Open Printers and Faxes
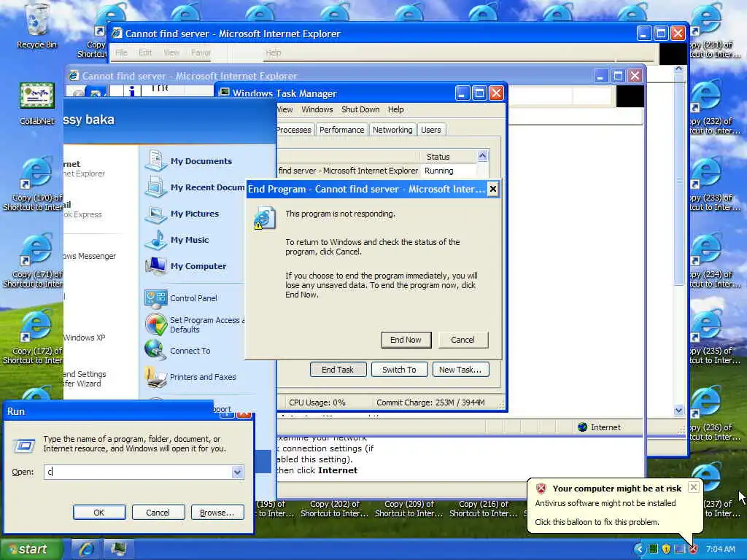Screen dimensions: 747x560 pyautogui.click(x=190, y=377)
